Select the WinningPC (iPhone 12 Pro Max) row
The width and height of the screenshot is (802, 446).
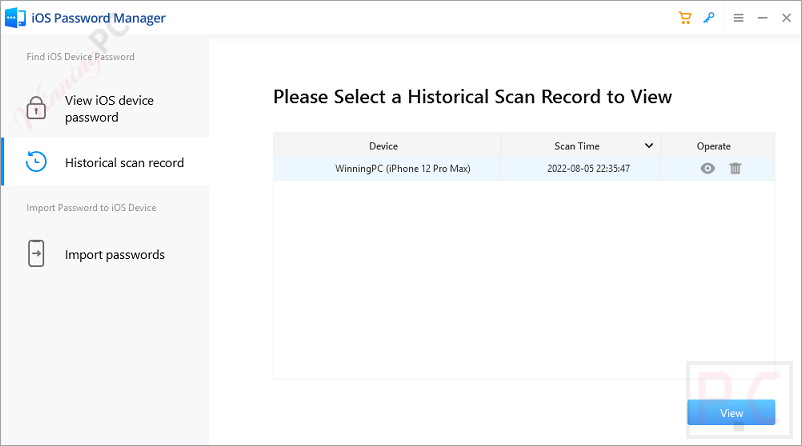click(524, 169)
